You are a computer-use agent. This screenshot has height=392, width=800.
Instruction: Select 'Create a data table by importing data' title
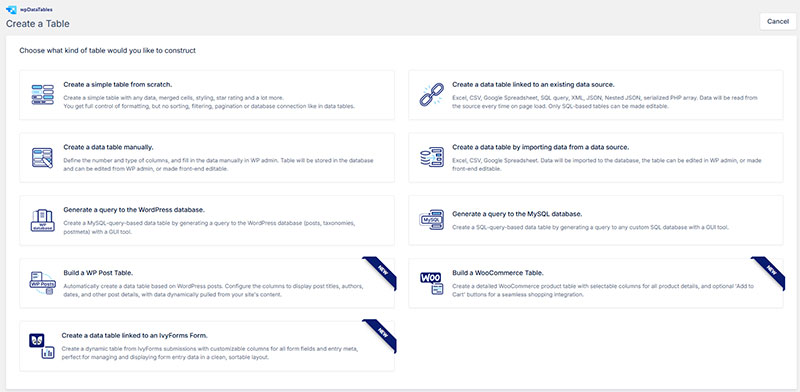[541, 147]
